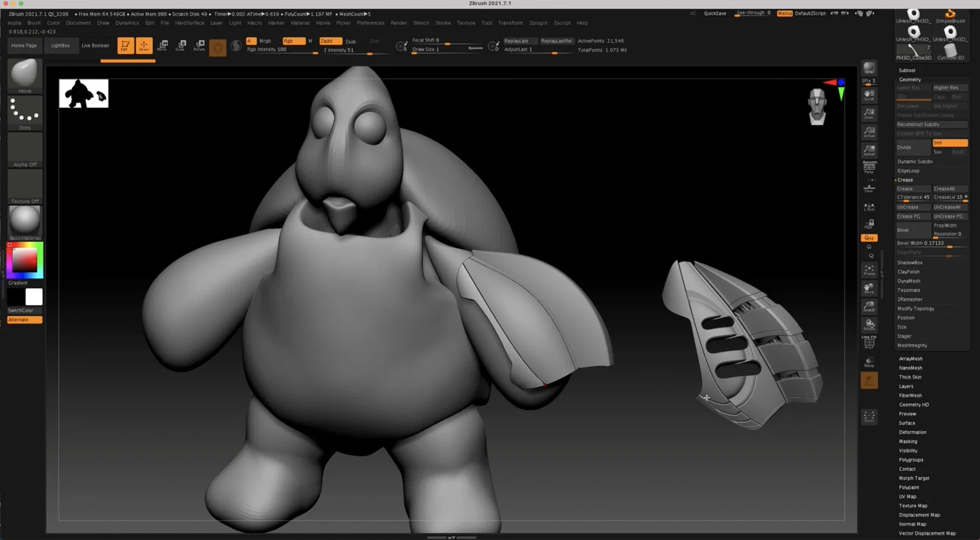Open the Stroke menu
The image size is (980, 540).
[443, 23]
